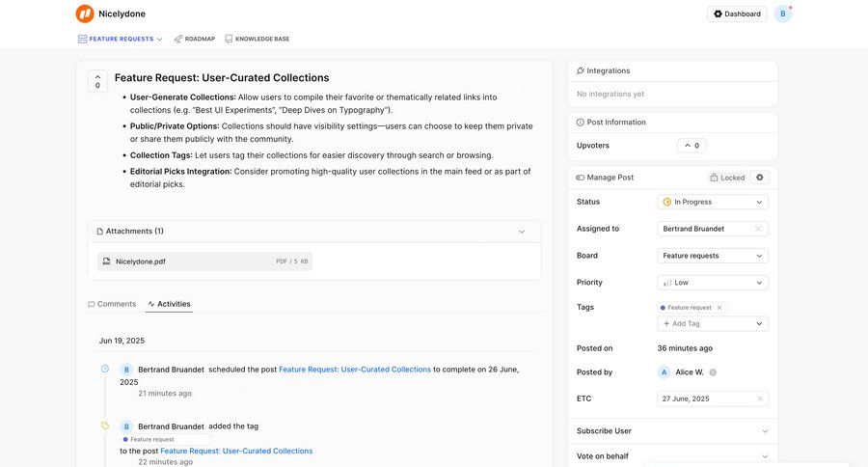Open the Status In Progress dropdown
Image resolution: width=868 pixels, height=467 pixels.
[x=713, y=203]
